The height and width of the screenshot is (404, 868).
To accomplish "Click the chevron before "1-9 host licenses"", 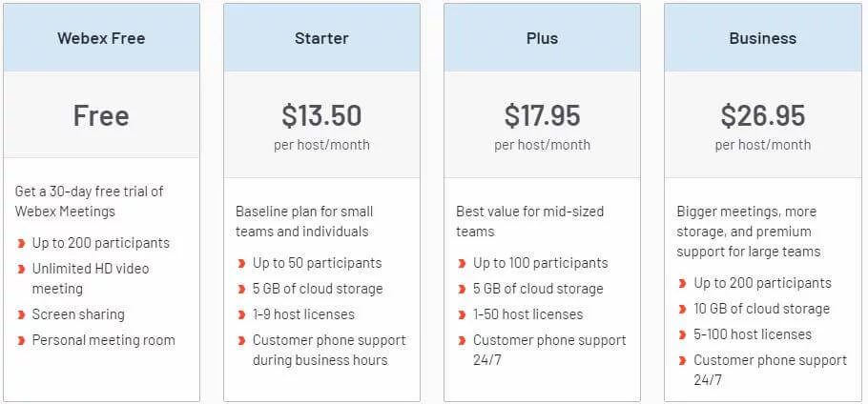I will 241,315.
